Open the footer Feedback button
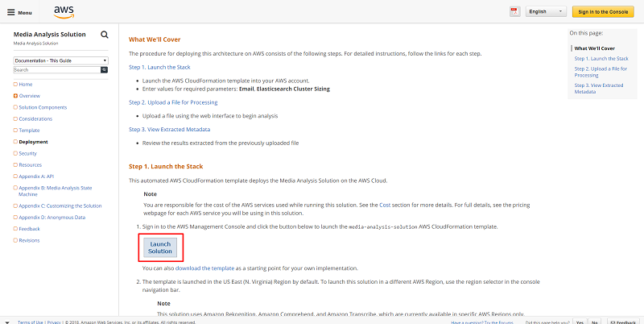 [623, 322]
